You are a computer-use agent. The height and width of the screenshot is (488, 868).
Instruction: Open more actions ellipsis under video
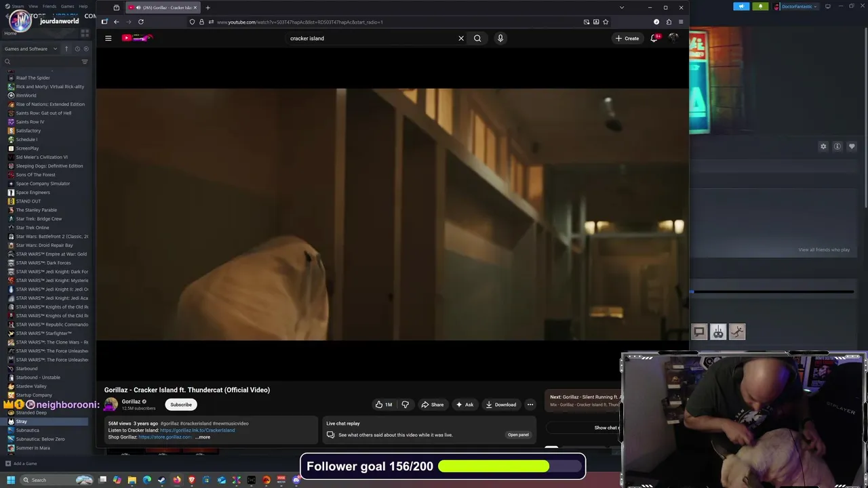point(530,405)
